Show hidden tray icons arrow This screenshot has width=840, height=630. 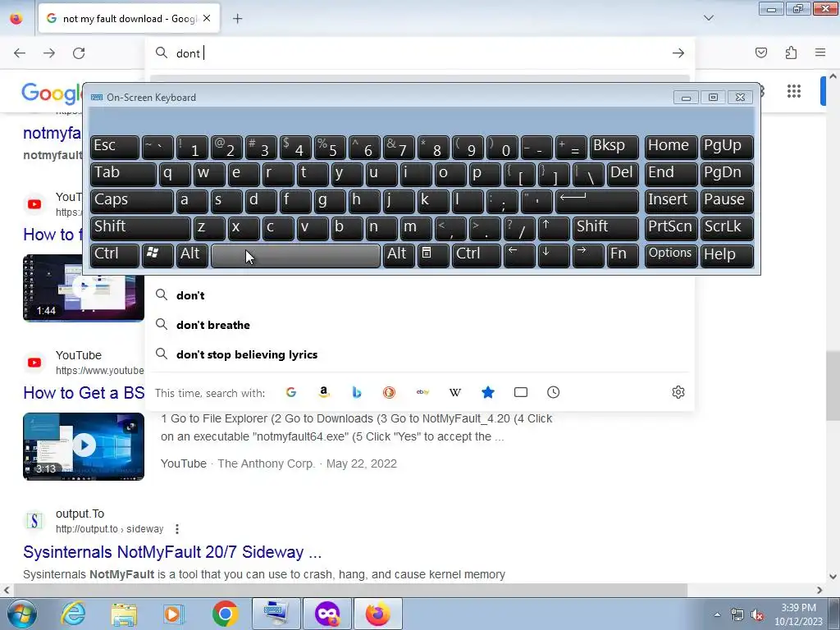click(717, 614)
